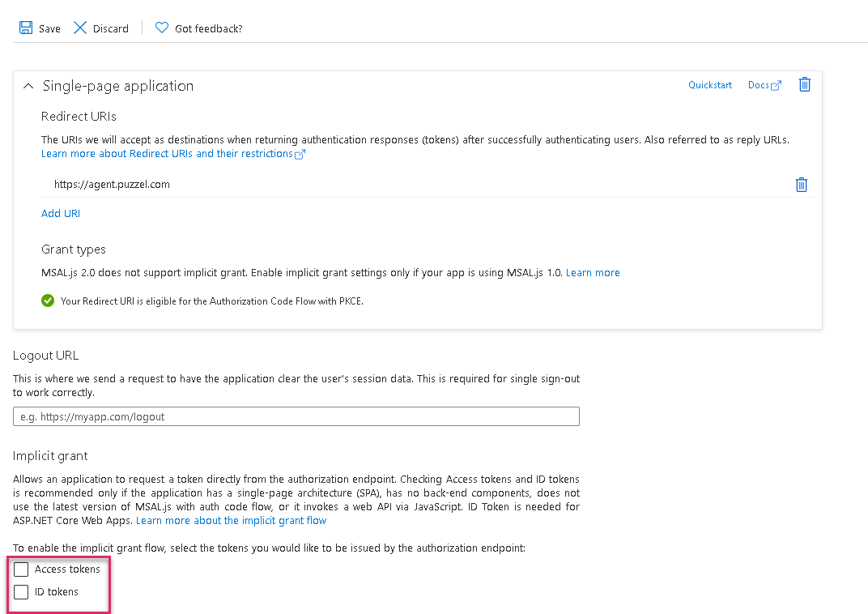Enable the Access tokens checkbox
The image size is (868, 614).
[x=21, y=569]
